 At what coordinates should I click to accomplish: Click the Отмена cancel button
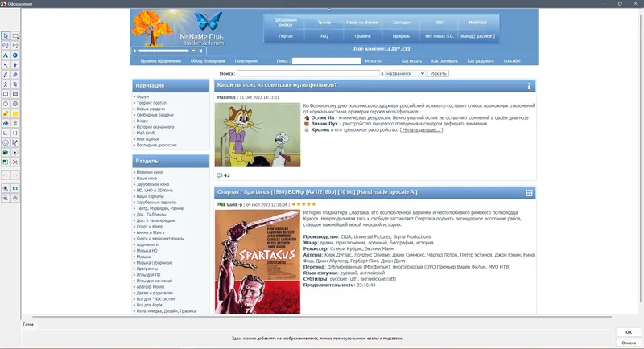629,343
